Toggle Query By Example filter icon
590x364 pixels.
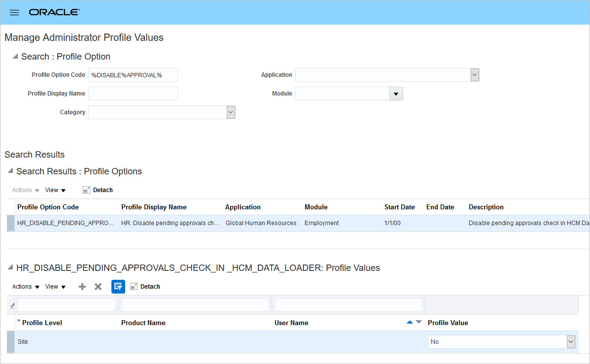118,287
